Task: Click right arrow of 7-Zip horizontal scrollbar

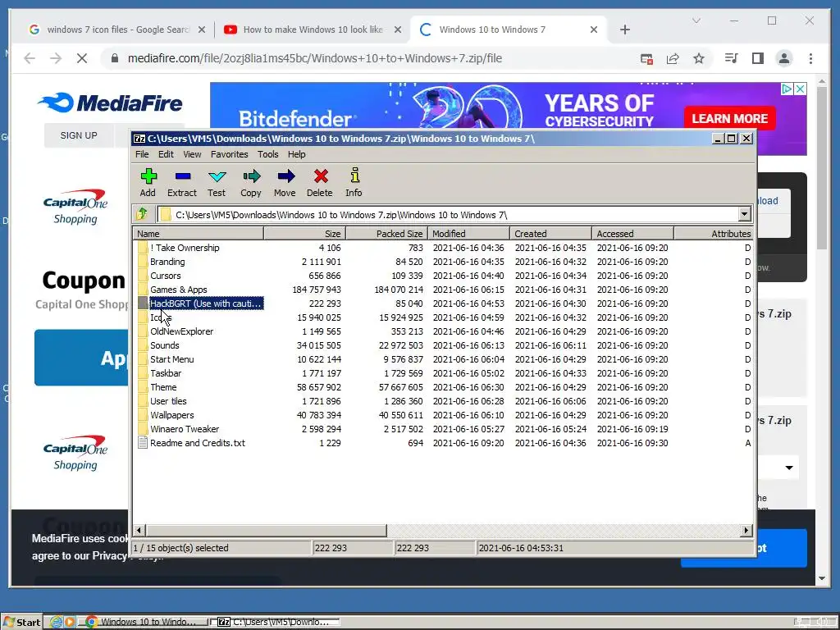Action: [x=746, y=531]
